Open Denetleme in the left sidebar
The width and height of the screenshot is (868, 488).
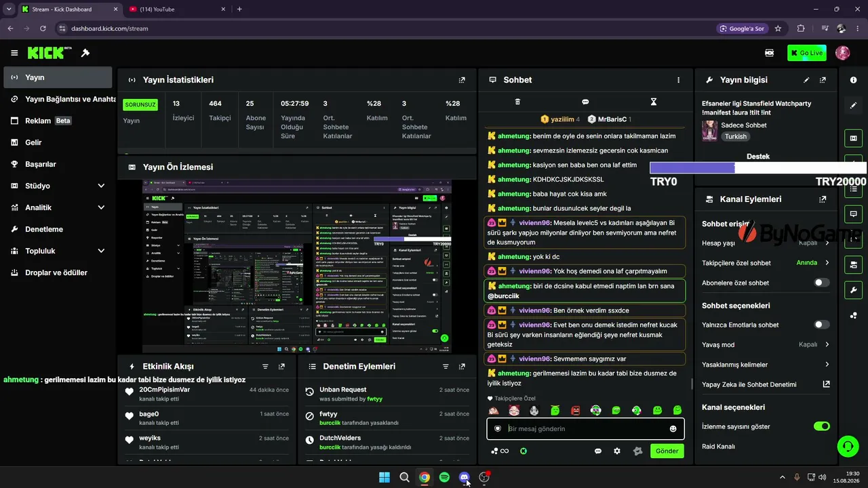58,229
